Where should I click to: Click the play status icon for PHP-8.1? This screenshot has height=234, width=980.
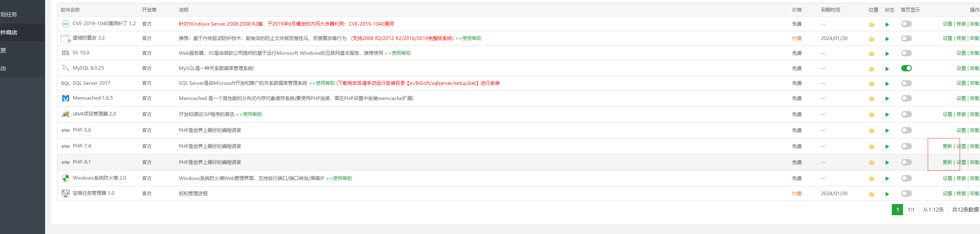887,162
